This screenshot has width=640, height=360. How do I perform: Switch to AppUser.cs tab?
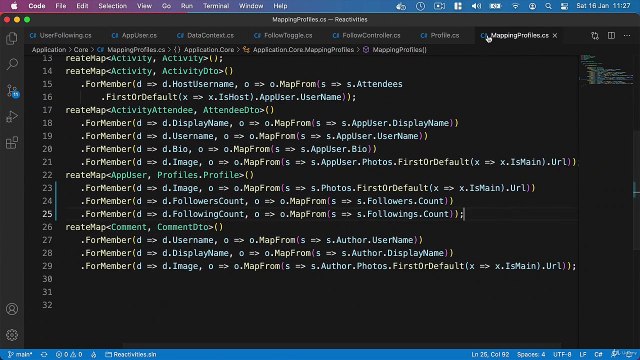[134, 36]
